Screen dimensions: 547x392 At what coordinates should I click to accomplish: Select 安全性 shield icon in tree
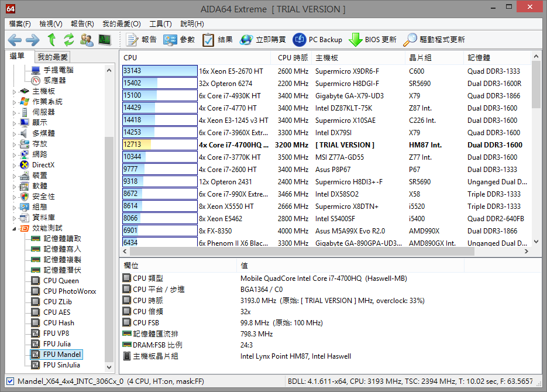click(25, 197)
